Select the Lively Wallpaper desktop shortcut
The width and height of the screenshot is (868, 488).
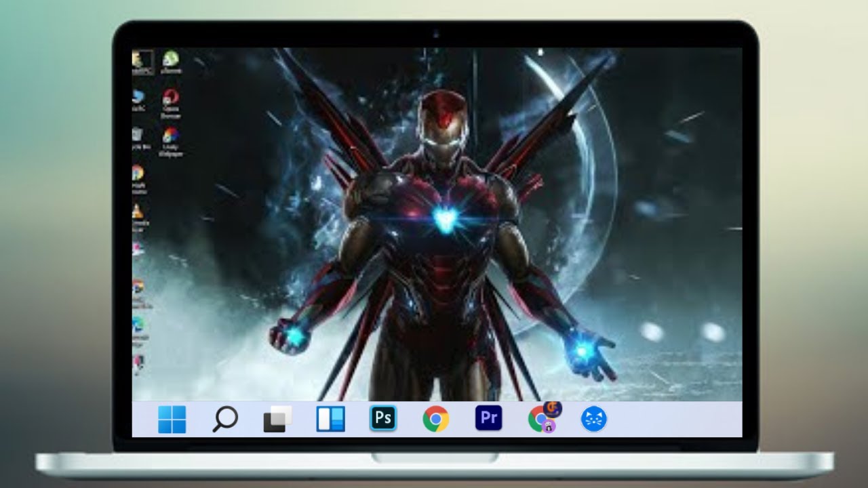[170, 142]
